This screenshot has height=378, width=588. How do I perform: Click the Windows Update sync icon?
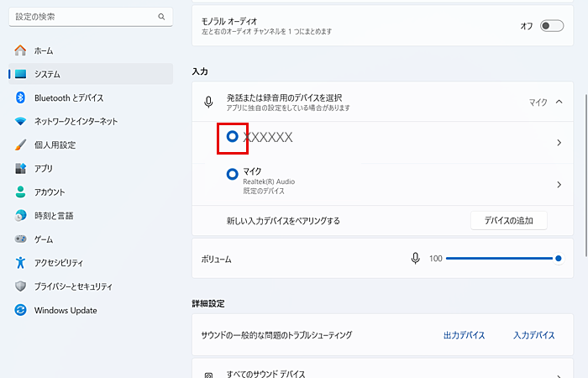[20, 310]
